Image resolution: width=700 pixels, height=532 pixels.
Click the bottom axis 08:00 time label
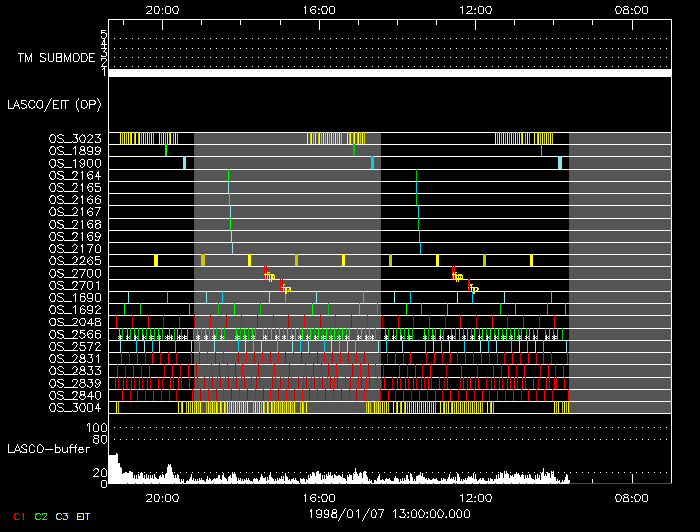tap(632, 498)
